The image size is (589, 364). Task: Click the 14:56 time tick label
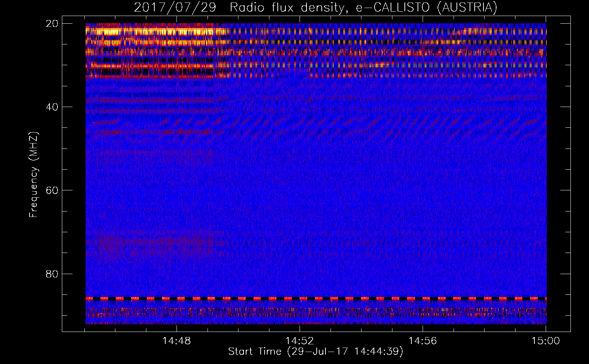tap(423, 341)
